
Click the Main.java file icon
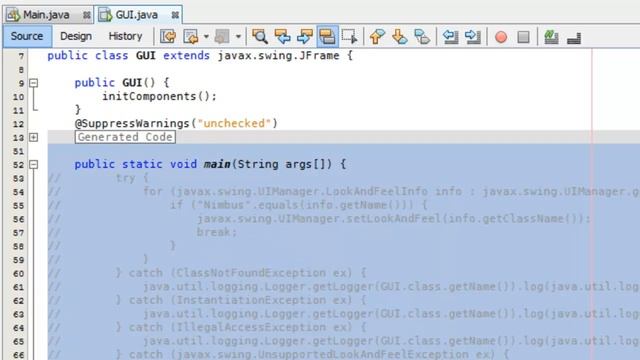(x=13, y=15)
